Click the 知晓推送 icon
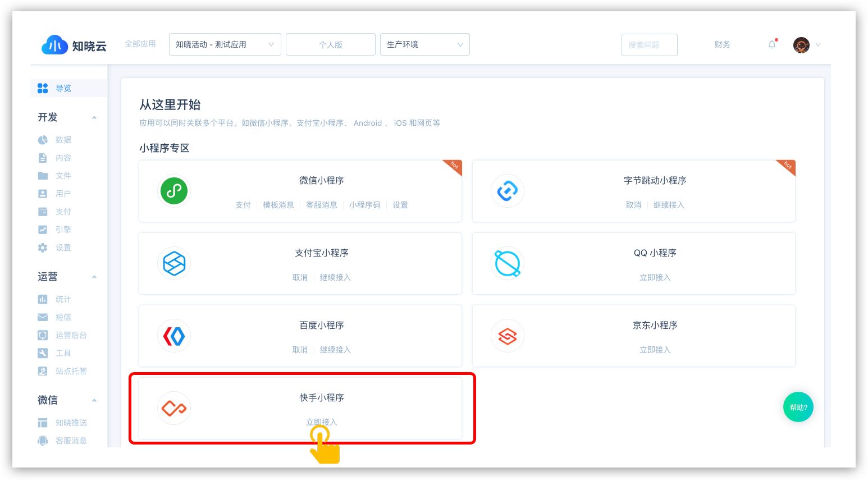This screenshot has height=481, width=868. coord(43,423)
